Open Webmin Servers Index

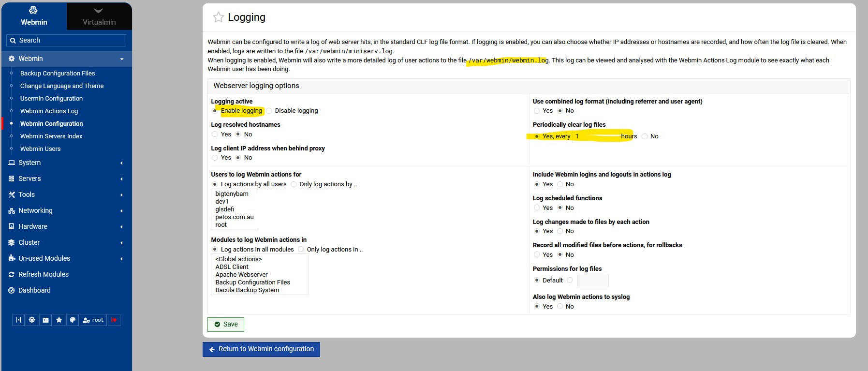(51, 136)
